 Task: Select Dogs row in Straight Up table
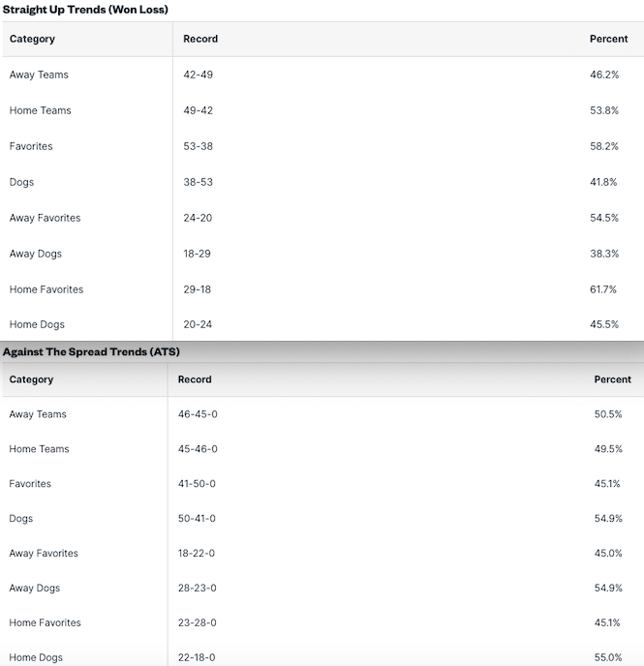[21, 182]
